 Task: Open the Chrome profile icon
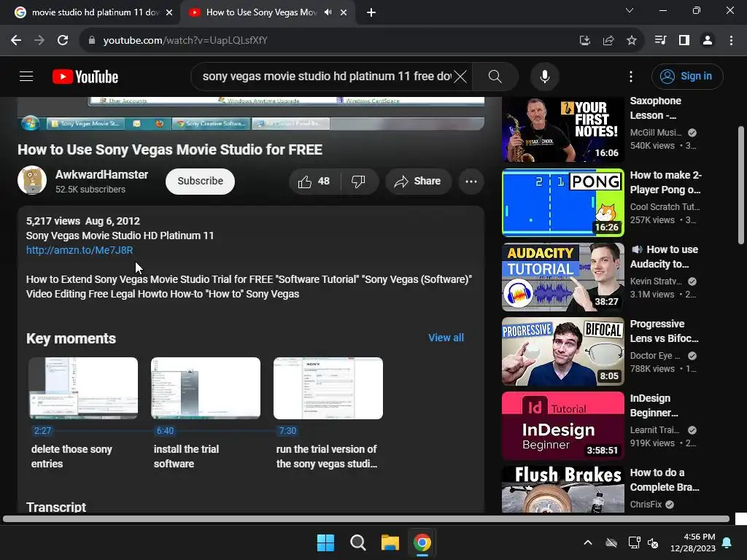[x=708, y=41]
